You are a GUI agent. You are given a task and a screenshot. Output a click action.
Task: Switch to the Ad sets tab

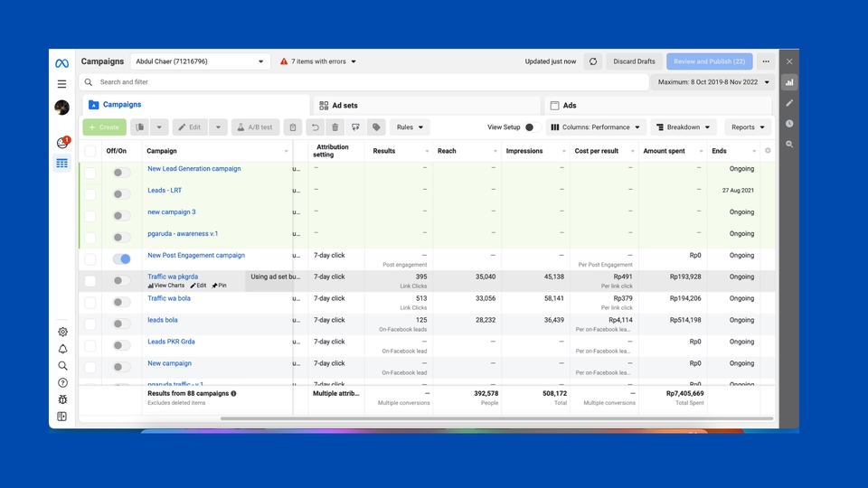[x=427, y=105]
